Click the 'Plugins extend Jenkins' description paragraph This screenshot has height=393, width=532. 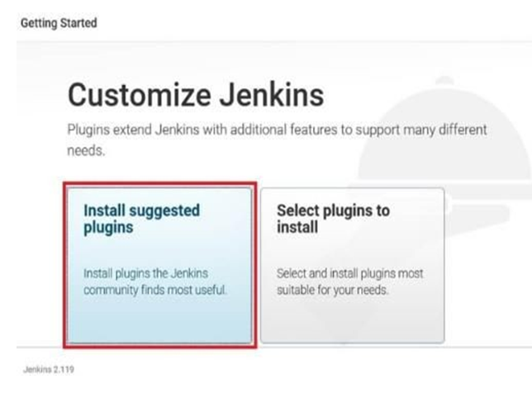[277, 140]
